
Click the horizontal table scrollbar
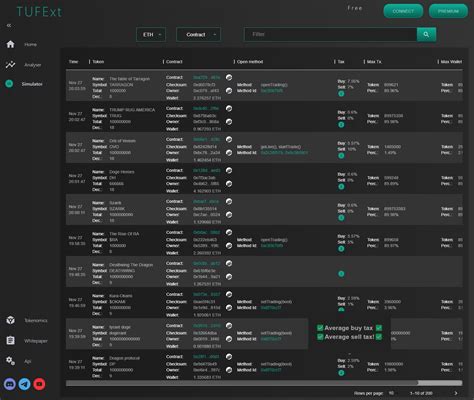coord(264,383)
